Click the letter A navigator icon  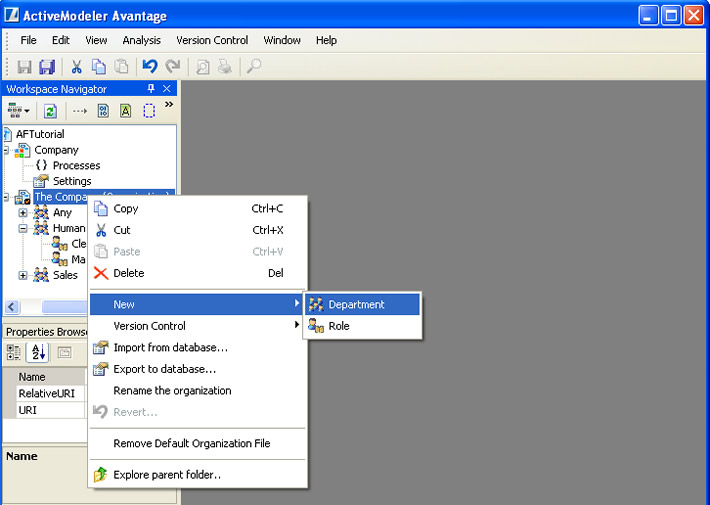tap(125, 111)
